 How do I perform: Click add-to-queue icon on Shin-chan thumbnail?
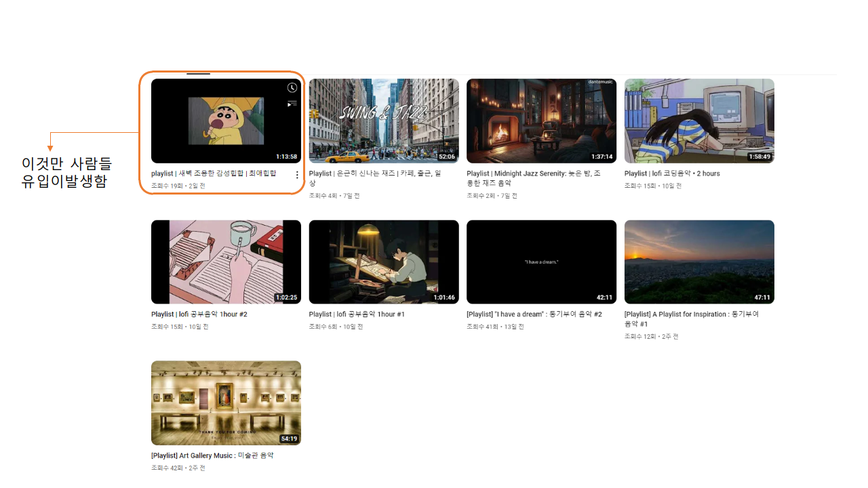292,104
